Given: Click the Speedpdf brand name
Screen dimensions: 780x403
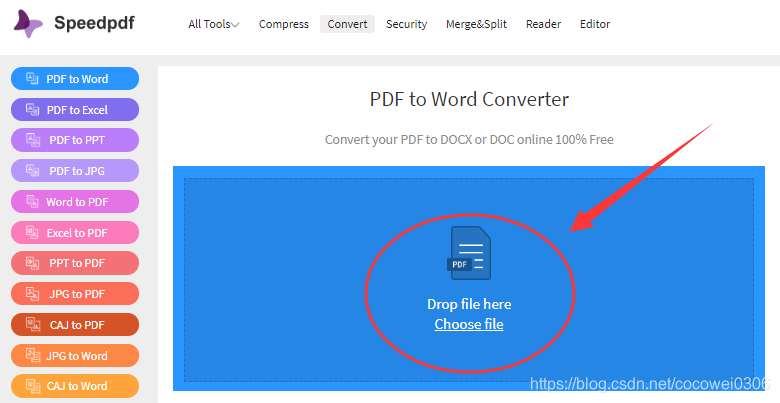Looking at the screenshot, I should point(94,23).
